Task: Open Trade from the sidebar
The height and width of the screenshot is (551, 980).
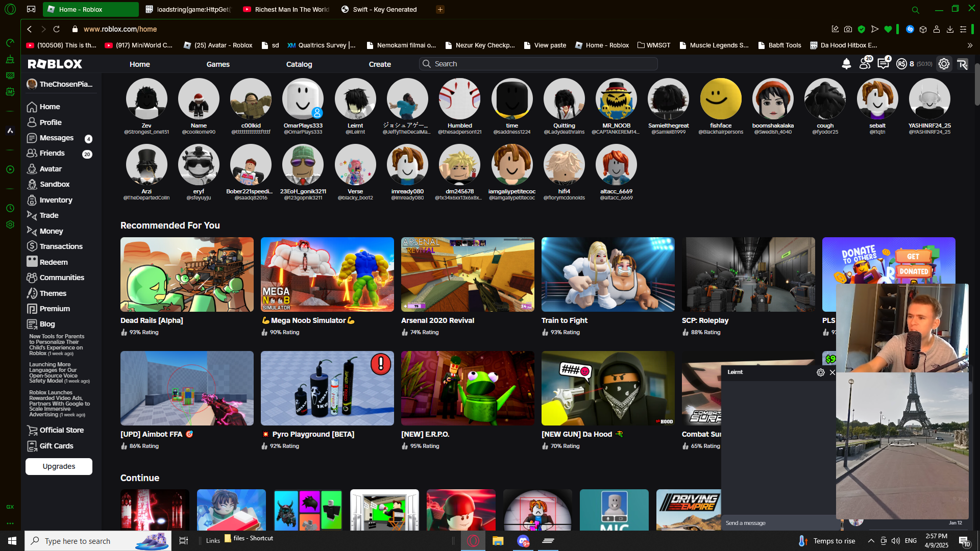Action: click(49, 215)
